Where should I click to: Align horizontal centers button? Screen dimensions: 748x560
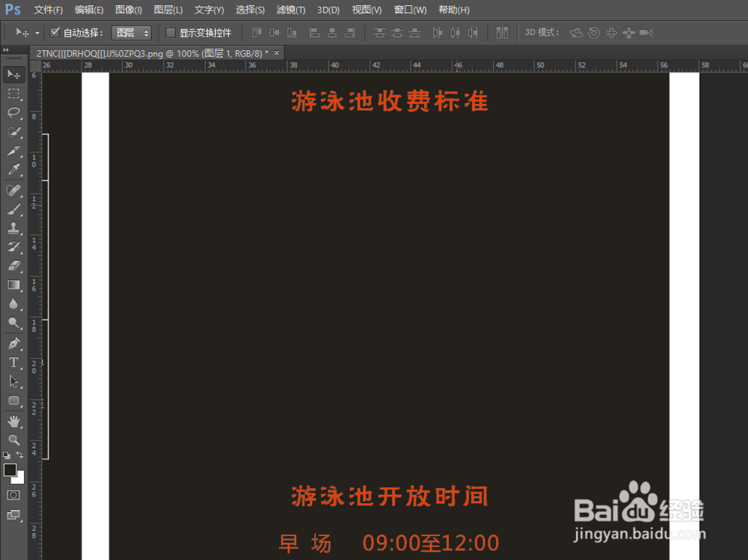tap(332, 32)
